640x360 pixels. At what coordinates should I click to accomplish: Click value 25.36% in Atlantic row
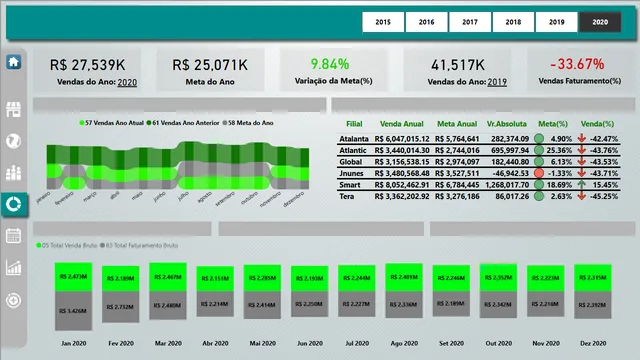[x=559, y=150]
